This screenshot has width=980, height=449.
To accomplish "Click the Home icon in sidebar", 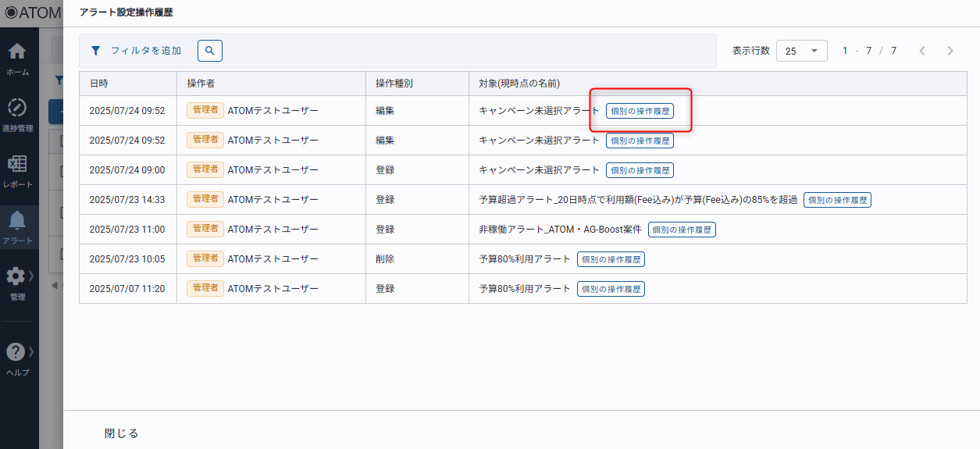I will click(x=17, y=53).
